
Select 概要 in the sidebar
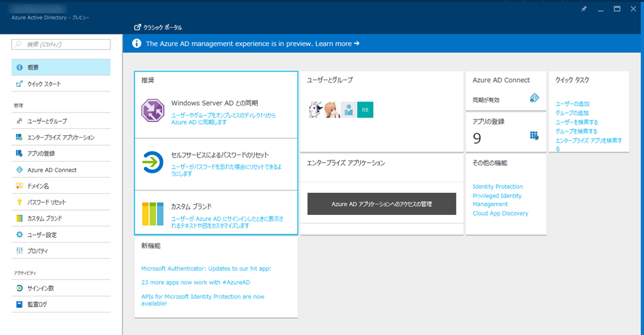click(61, 67)
